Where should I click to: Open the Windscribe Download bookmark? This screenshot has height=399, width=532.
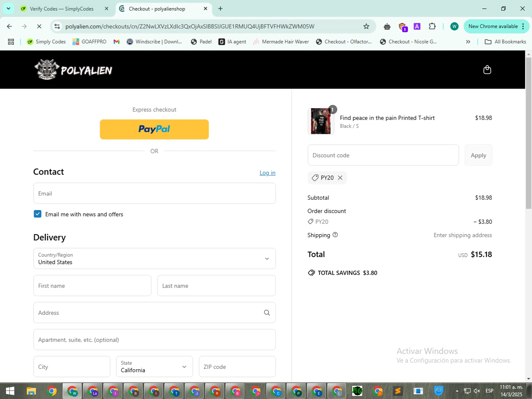tap(154, 42)
